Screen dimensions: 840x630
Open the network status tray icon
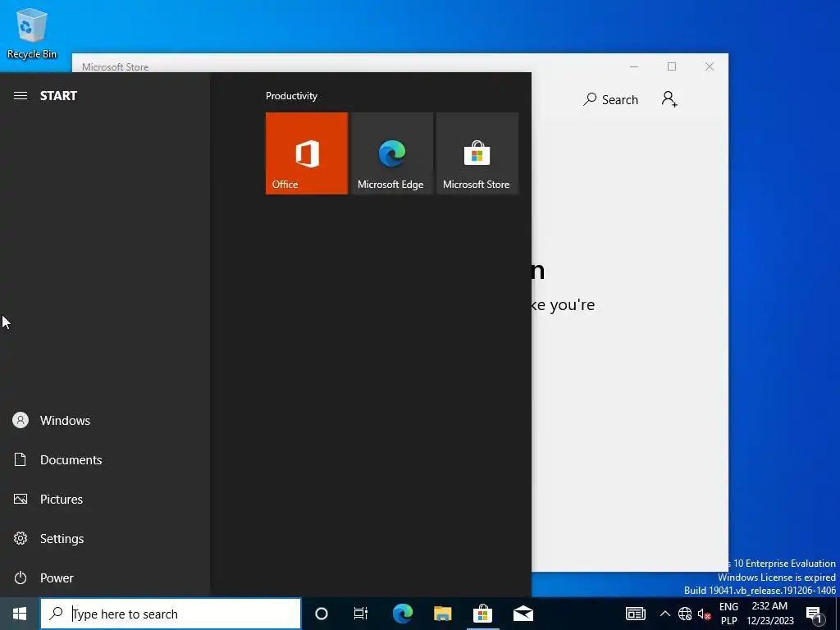pyautogui.click(x=685, y=614)
